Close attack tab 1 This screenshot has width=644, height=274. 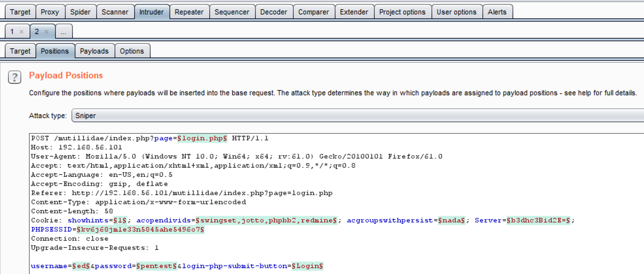[21, 32]
